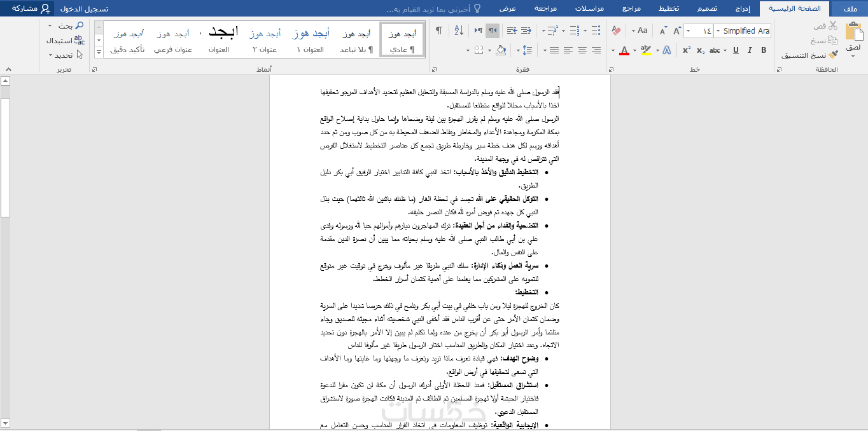
Task: Select the Format Painter (نسخ التنسيق) brush
Action: [x=832, y=55]
